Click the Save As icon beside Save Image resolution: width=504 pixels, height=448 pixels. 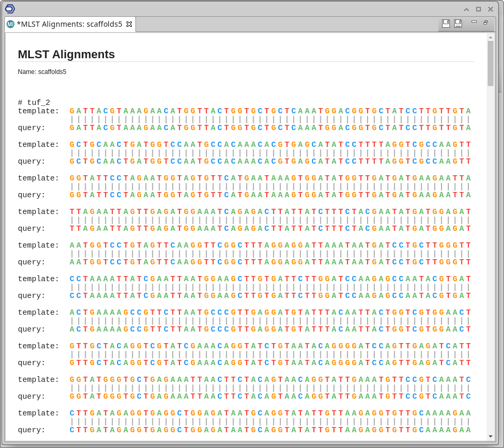click(458, 24)
